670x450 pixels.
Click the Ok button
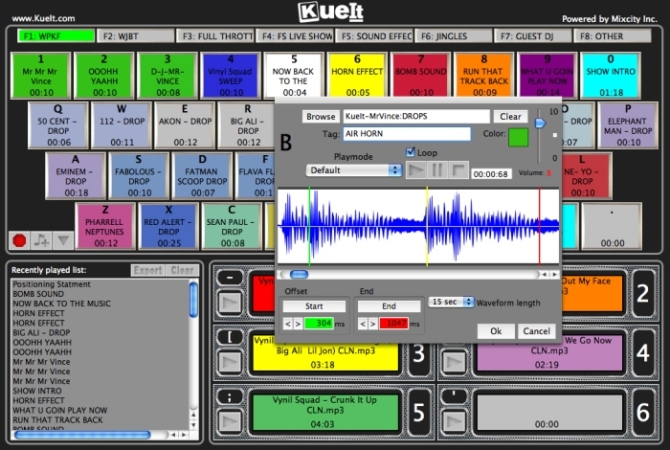click(496, 331)
